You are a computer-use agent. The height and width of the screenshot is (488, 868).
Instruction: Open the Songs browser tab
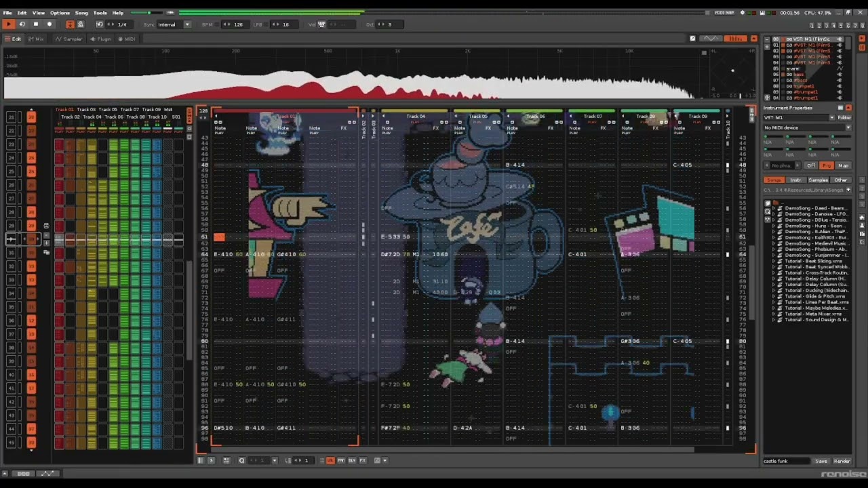point(774,180)
